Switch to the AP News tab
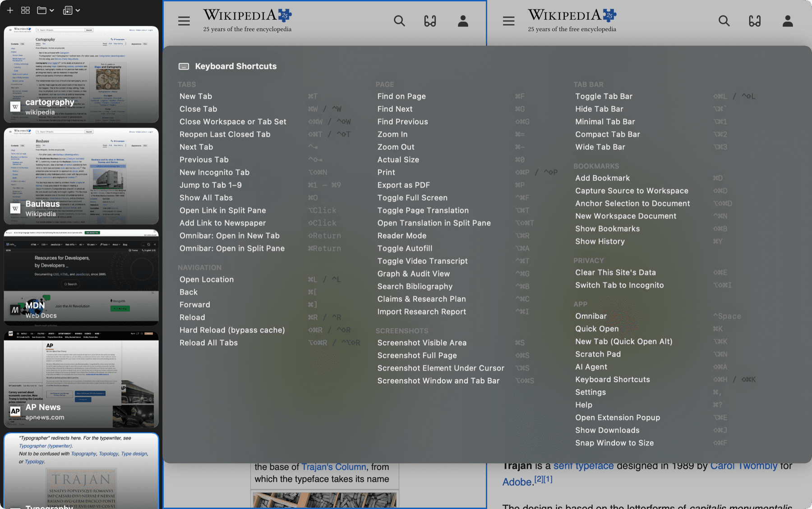The height and width of the screenshot is (509, 812). click(81, 380)
